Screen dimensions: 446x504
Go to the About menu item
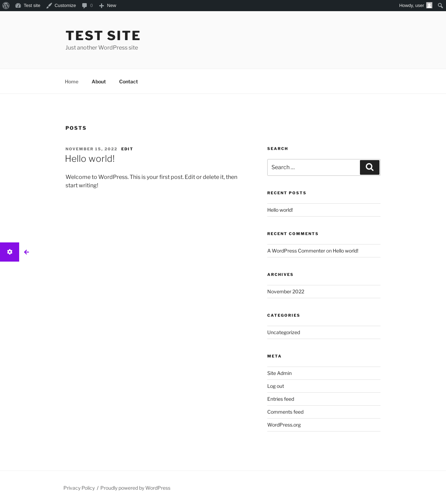(99, 82)
